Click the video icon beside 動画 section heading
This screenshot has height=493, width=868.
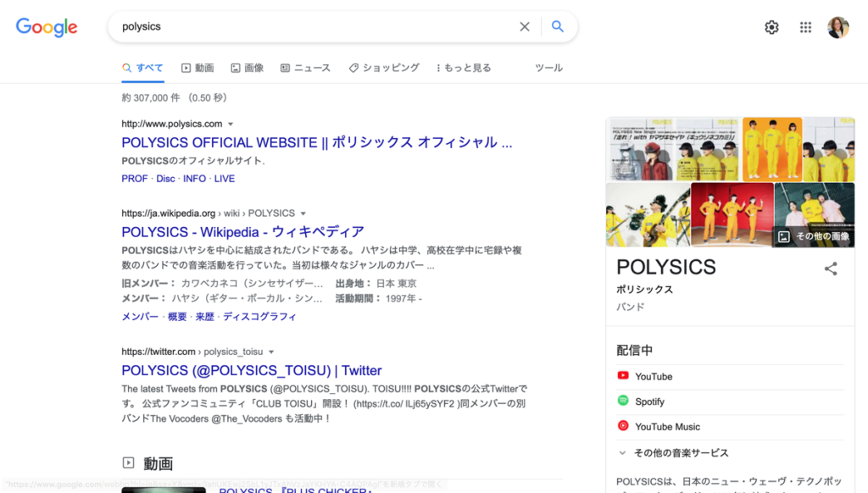(x=129, y=463)
